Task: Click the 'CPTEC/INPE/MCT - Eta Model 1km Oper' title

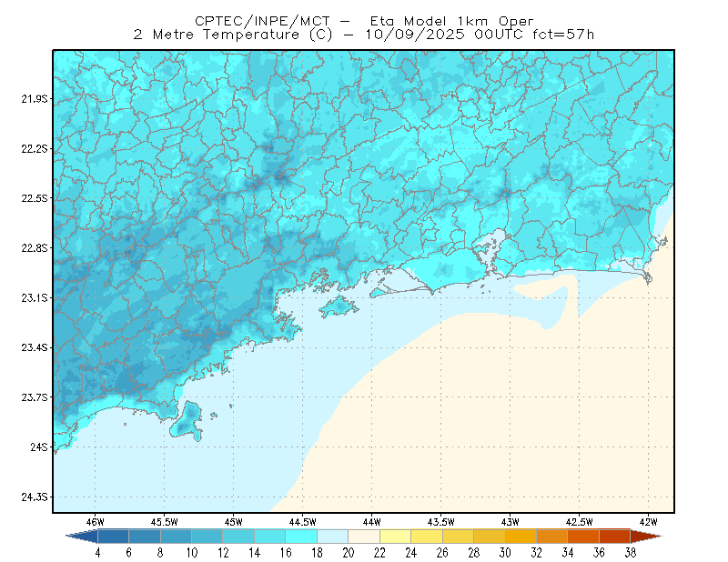Action: [364, 21]
